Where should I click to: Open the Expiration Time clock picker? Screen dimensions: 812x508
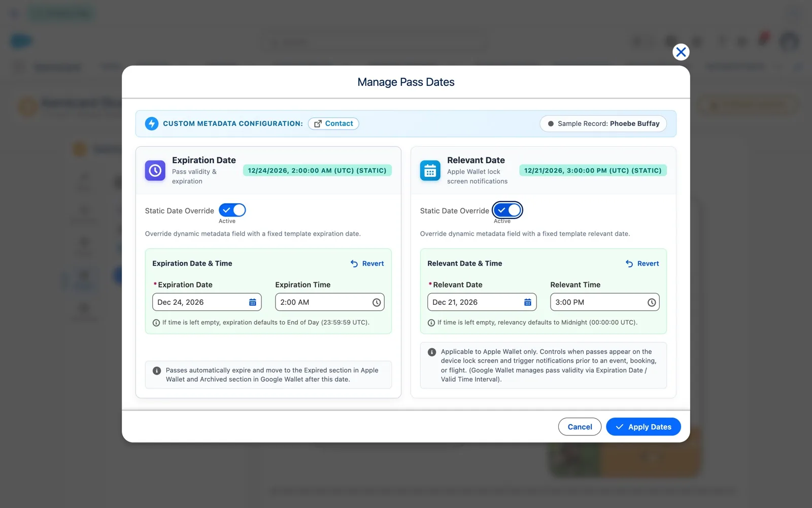click(377, 302)
